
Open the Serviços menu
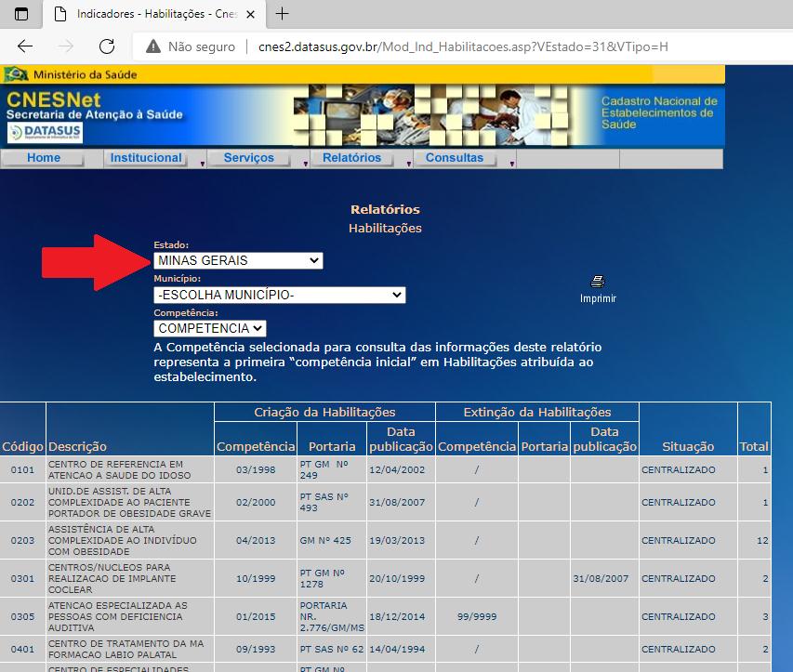coord(249,158)
